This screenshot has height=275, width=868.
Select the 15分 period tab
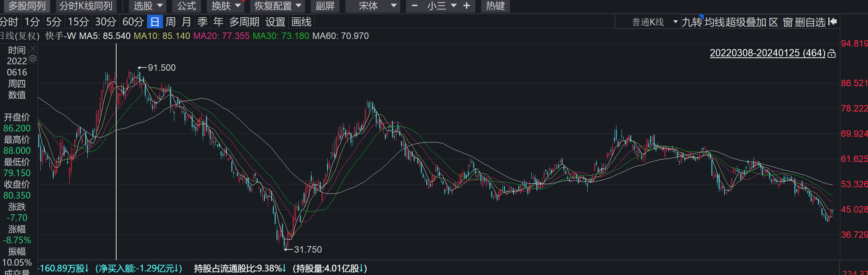coord(78,22)
